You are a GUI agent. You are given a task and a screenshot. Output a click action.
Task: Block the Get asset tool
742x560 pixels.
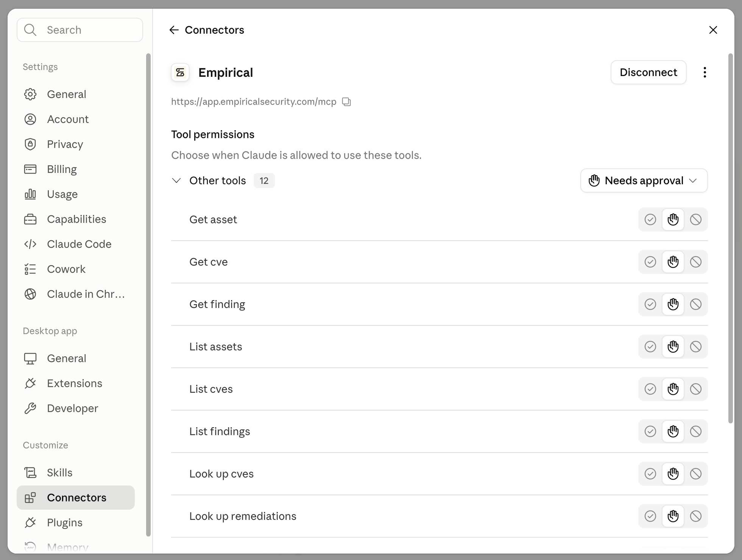click(696, 219)
